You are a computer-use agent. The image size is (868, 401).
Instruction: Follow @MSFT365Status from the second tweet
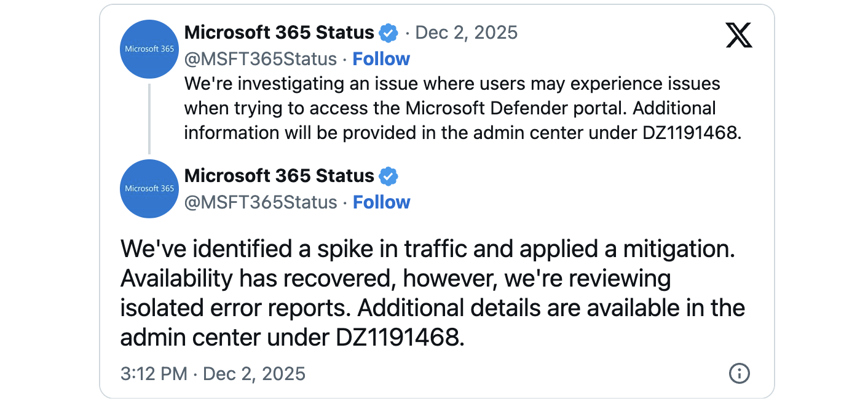[x=381, y=202]
